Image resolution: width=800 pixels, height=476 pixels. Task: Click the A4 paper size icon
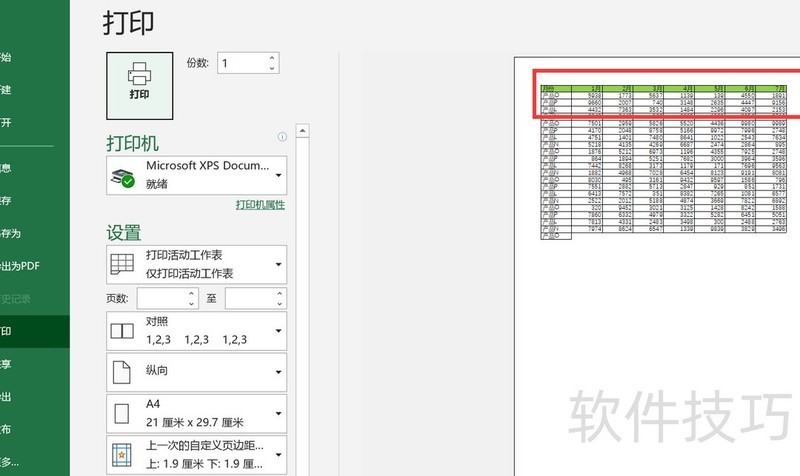[x=121, y=414]
